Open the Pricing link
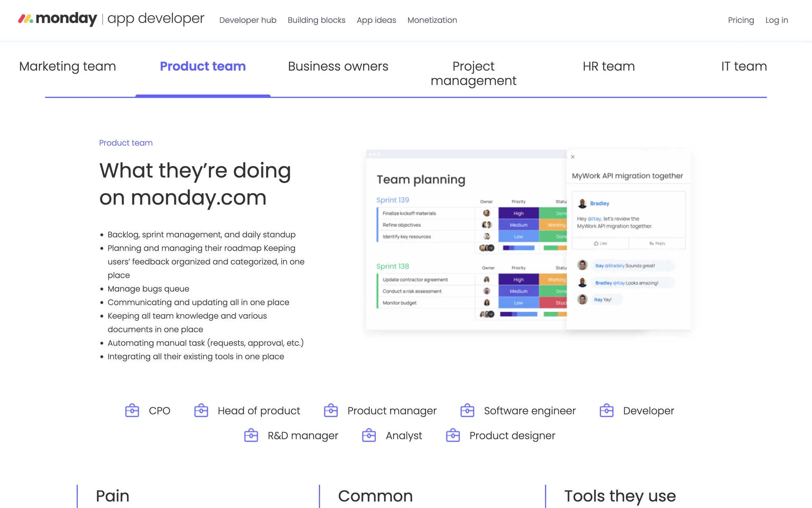 (x=741, y=20)
